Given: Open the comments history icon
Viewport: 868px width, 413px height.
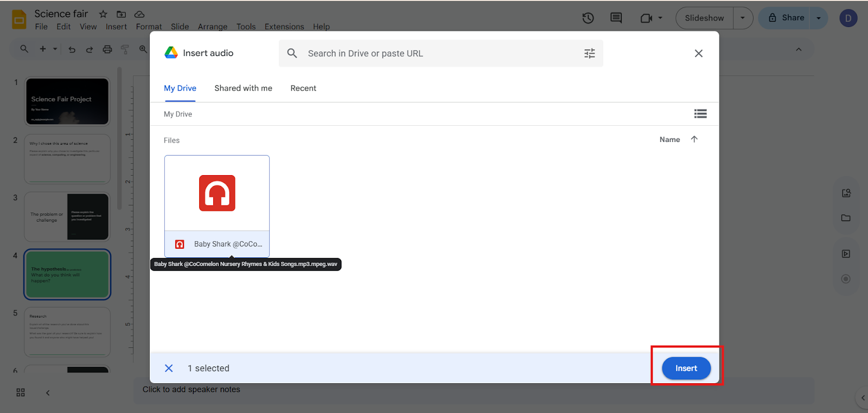Looking at the screenshot, I should pyautogui.click(x=616, y=18).
